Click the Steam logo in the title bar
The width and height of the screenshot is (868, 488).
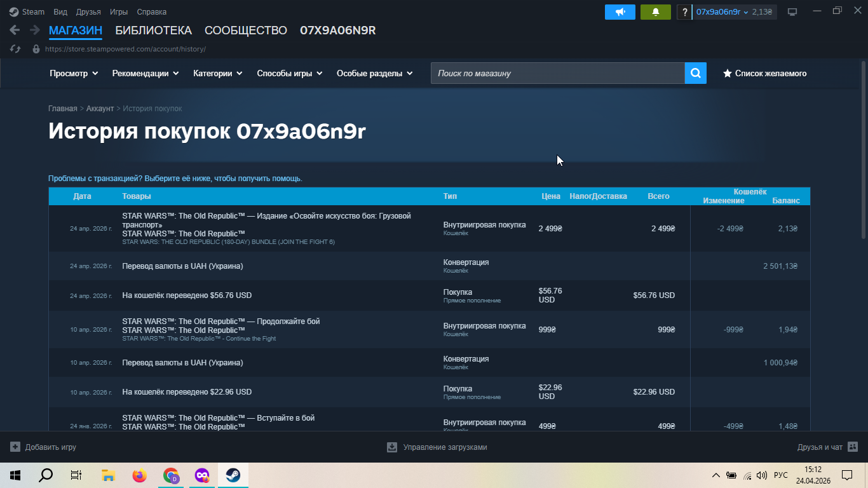pyautogui.click(x=14, y=11)
